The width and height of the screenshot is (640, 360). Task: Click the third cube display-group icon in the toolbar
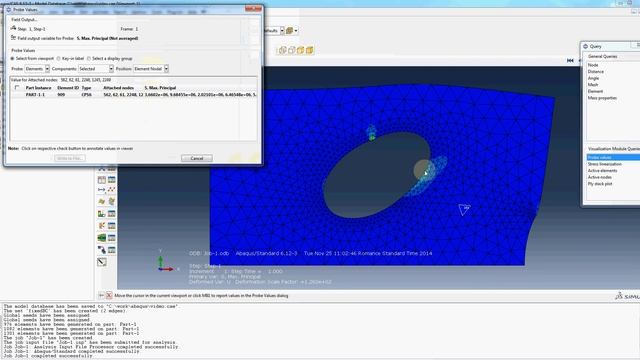coord(301,50)
